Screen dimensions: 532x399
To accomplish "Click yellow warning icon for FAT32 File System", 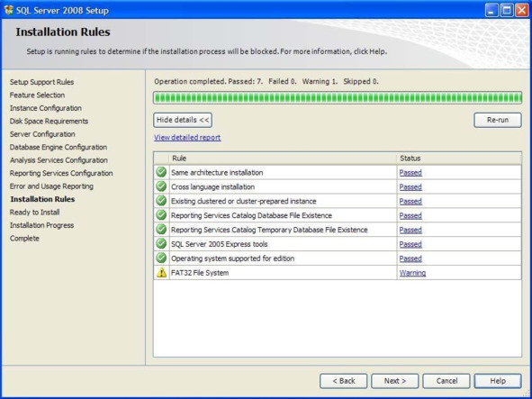I will (x=161, y=272).
